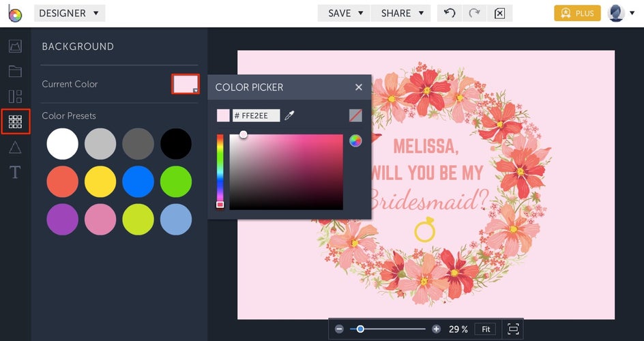The height and width of the screenshot is (341, 644).
Task: Select the purple color preset
Action: [x=63, y=219]
